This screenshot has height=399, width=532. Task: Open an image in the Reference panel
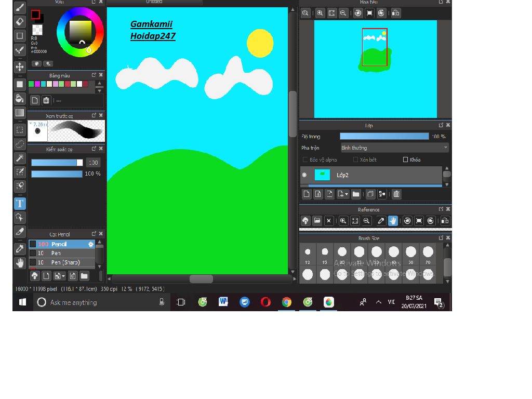317,221
